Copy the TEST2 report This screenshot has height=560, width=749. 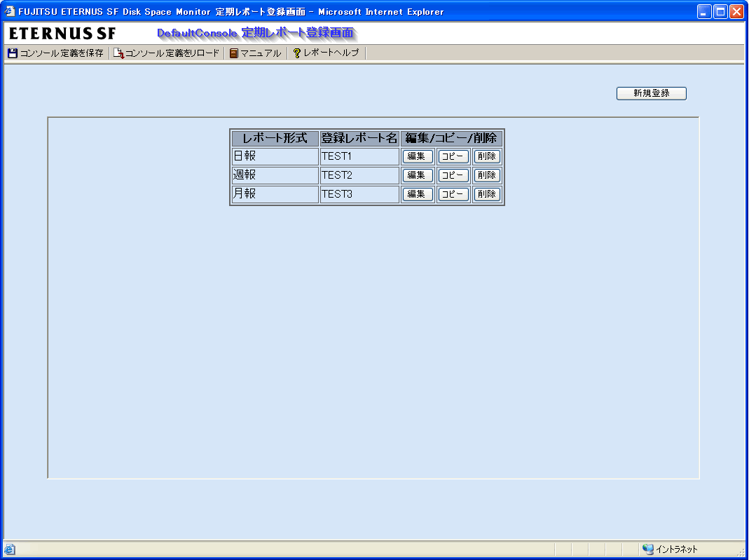453,175
